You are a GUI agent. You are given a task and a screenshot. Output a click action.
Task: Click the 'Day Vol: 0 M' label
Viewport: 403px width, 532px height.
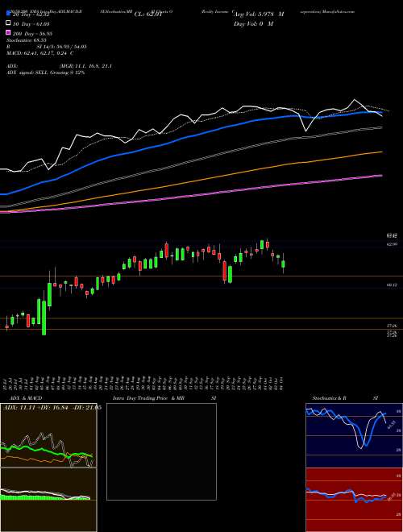pos(253,23)
